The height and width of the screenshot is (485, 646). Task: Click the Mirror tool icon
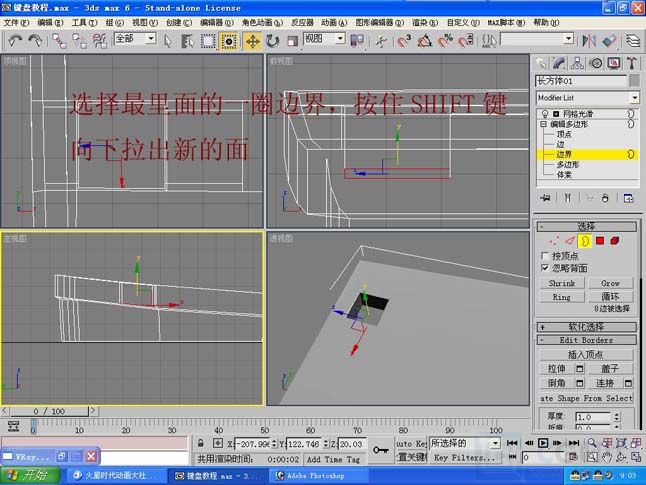point(589,41)
